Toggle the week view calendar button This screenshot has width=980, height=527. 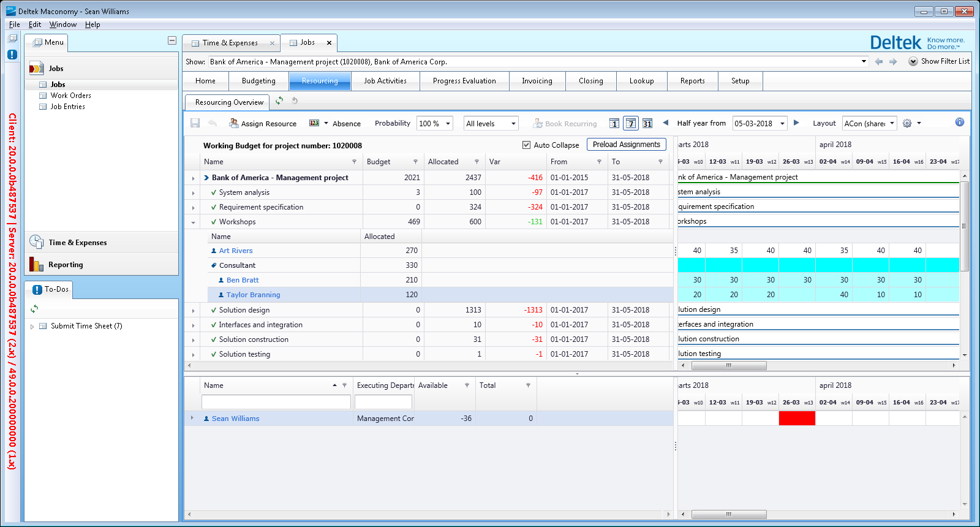(x=631, y=123)
